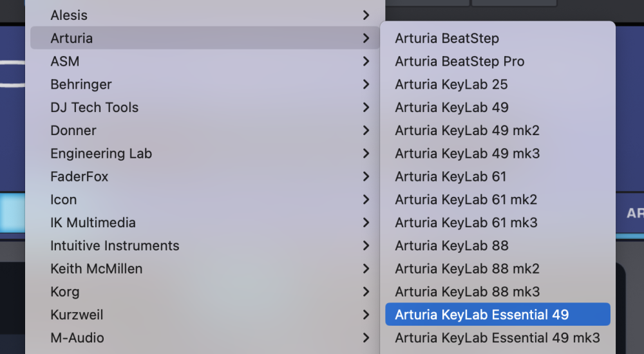644x354 pixels.
Task: Open the Alesis manufacturer submenu
Action: (x=69, y=15)
